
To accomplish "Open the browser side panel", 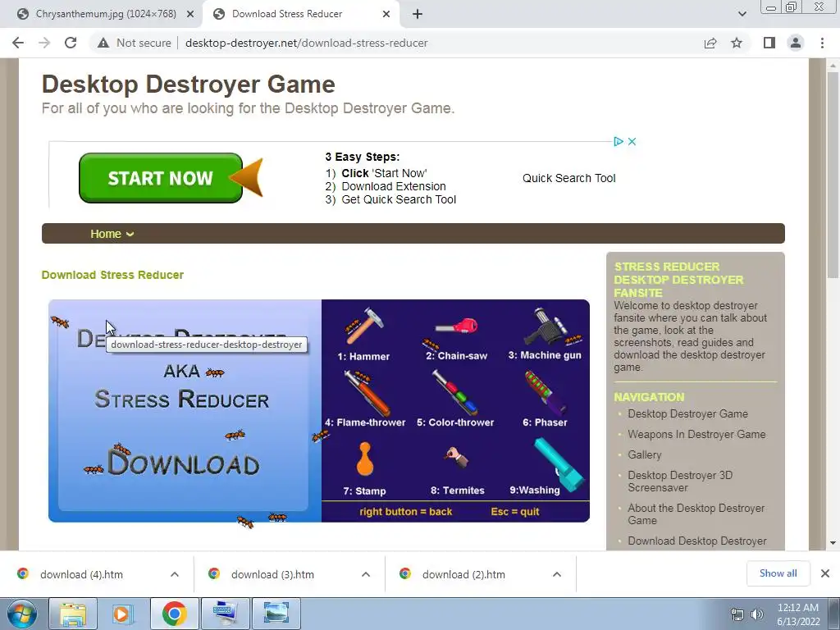I will pos(769,43).
